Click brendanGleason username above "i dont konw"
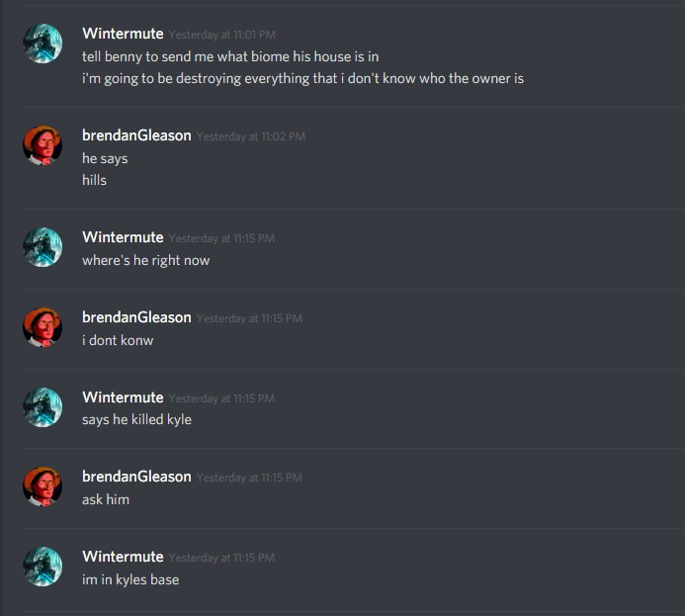Screen dimensions: 685x616 pyautogui.click(x=136, y=317)
